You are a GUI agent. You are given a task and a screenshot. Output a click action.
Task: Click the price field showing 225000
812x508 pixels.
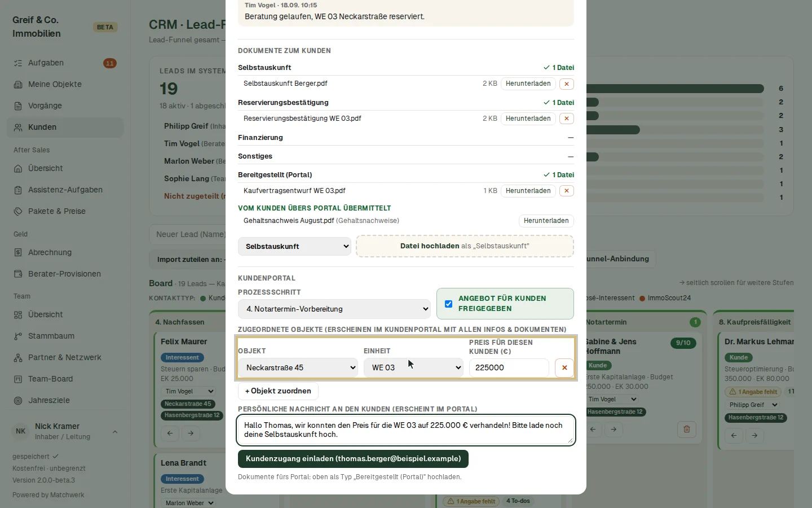(509, 368)
